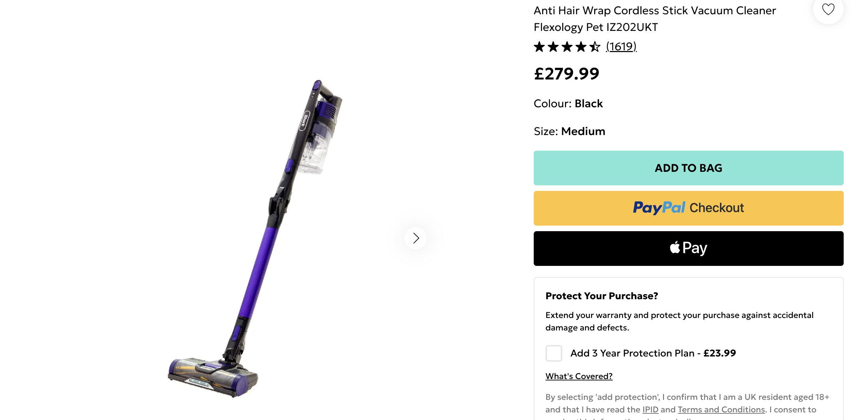Open the (1619) reviews link
The image size is (868, 420).
621,47
